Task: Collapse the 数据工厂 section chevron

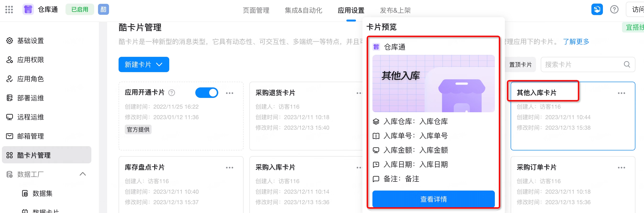Action: pyautogui.click(x=83, y=174)
